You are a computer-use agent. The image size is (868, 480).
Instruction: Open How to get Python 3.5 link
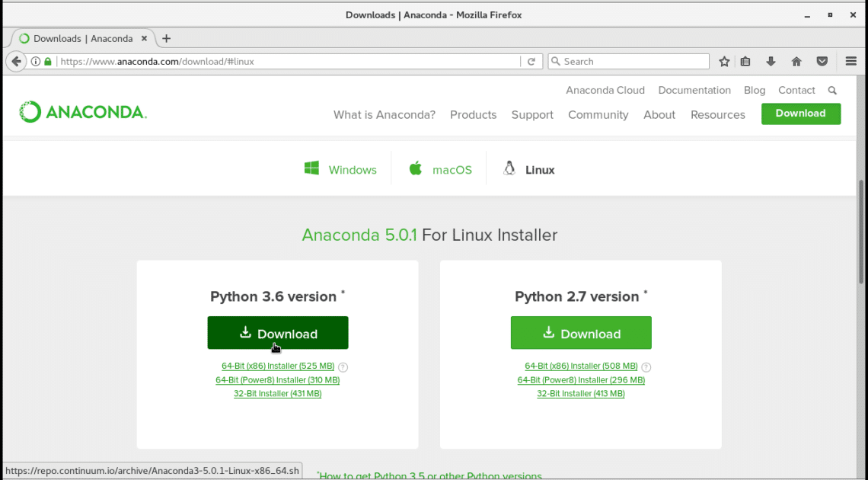(x=431, y=475)
